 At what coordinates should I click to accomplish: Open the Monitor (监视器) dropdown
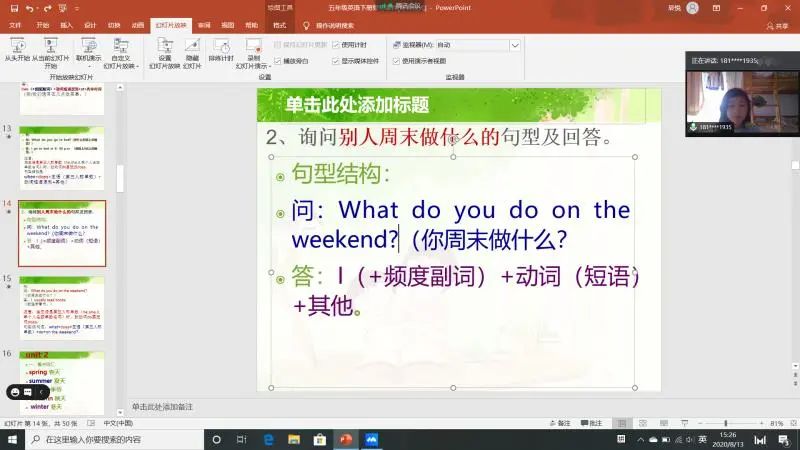[478, 45]
